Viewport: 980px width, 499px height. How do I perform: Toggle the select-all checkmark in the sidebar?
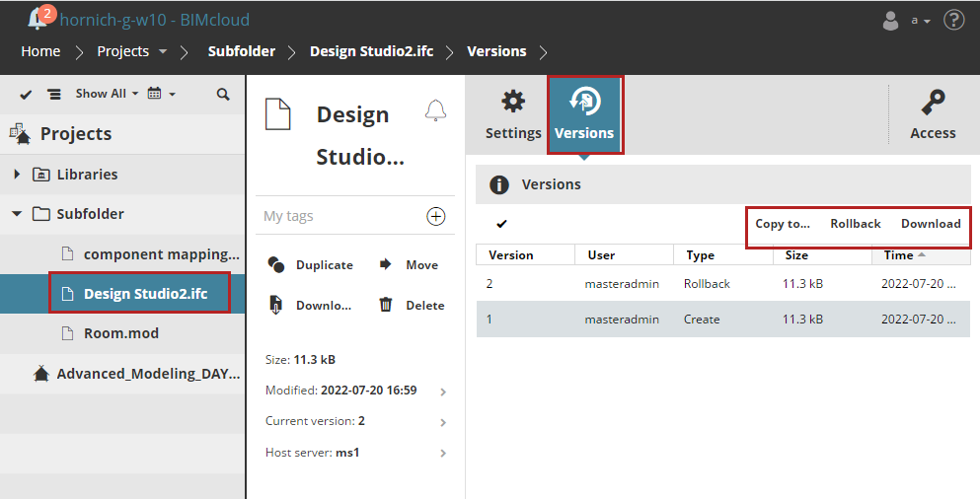pyautogui.click(x=27, y=94)
